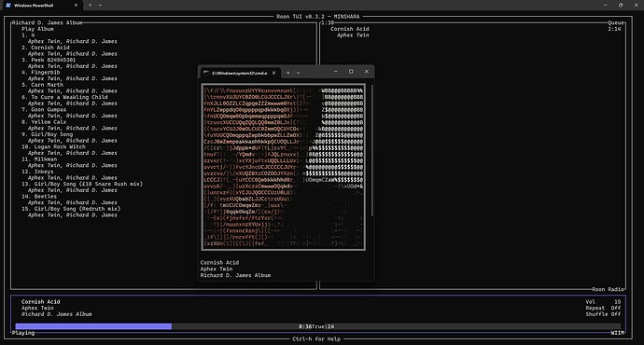The image size is (644, 345).
Task: Click Richard D. James Album caption in cmd window
Action: point(235,275)
